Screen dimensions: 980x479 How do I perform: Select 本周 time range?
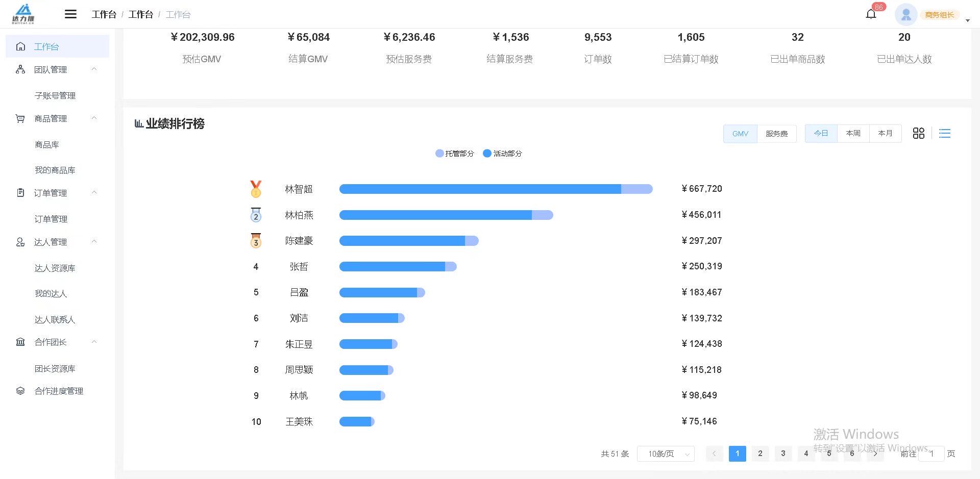click(x=853, y=133)
